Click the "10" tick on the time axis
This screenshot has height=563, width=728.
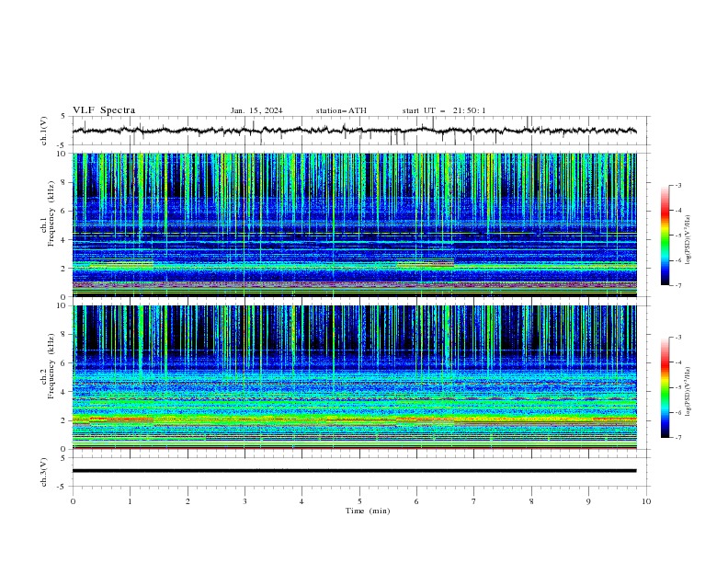(x=646, y=501)
